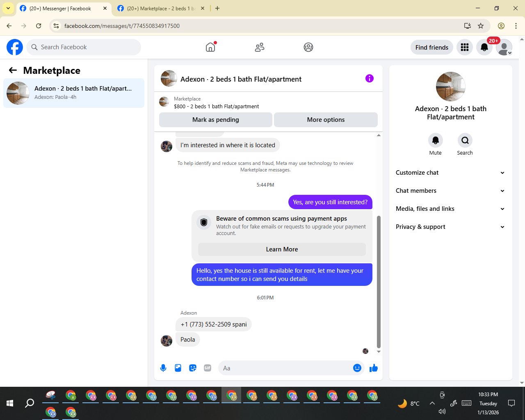This screenshot has width=525, height=420.
Task: Choose a sticker from the sticker icon
Action: point(193,368)
